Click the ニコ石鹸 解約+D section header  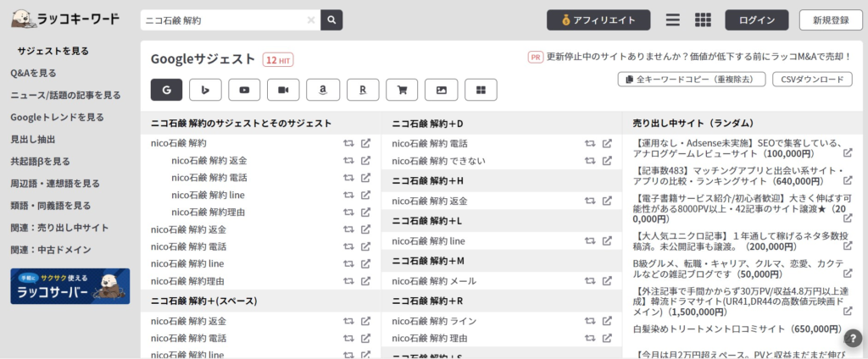502,123
